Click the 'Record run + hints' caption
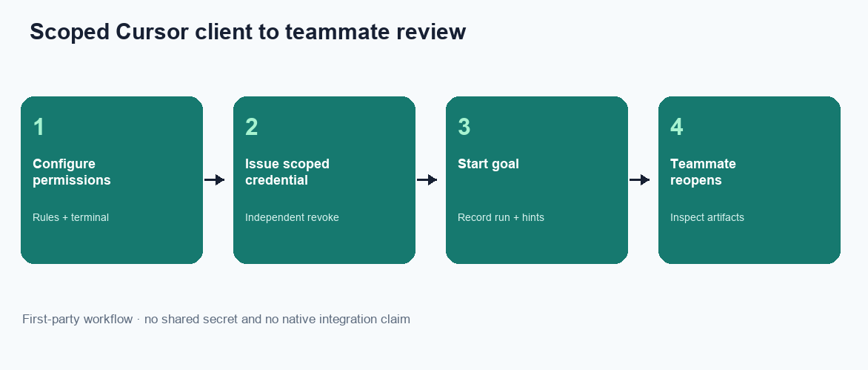 (x=501, y=218)
